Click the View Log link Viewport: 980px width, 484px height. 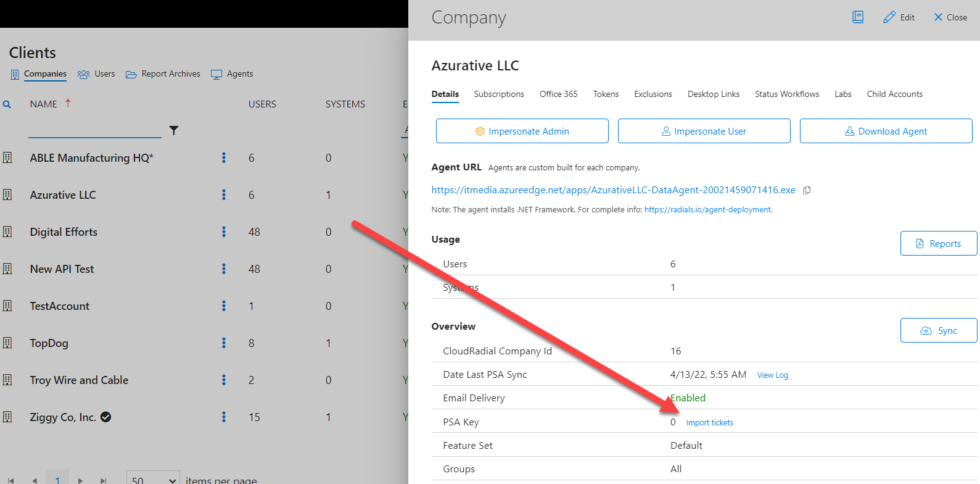pyautogui.click(x=773, y=375)
